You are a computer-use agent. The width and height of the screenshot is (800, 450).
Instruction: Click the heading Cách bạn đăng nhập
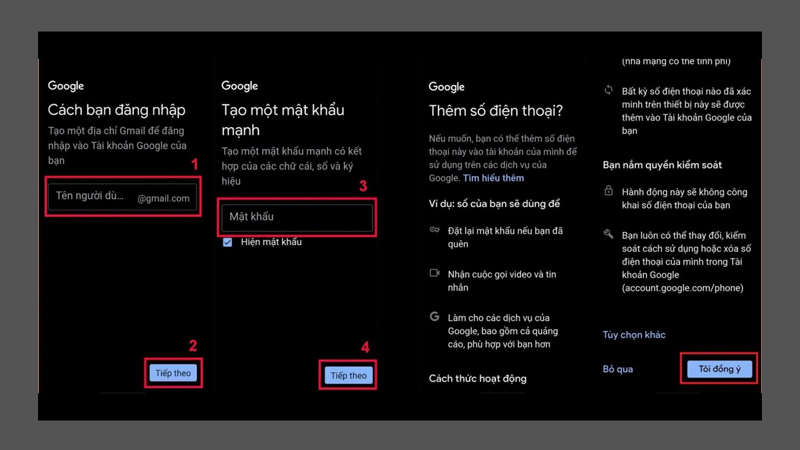117,110
